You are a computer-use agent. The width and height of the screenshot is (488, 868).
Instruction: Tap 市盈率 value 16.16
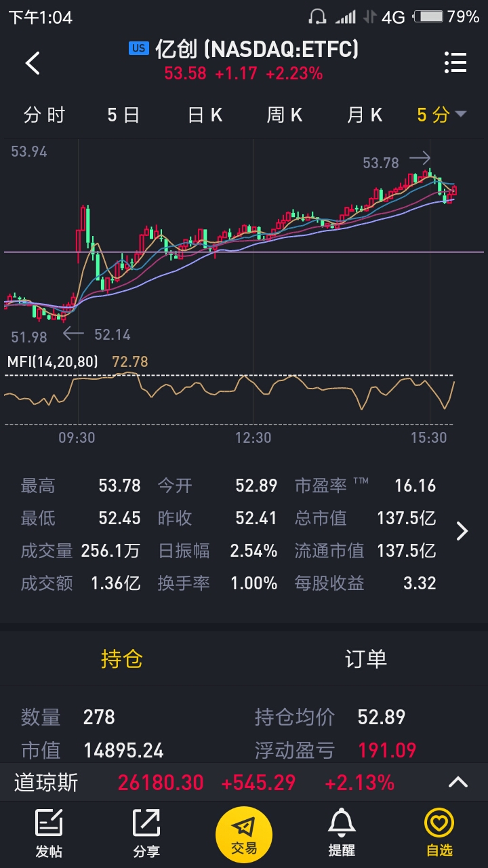click(x=415, y=486)
